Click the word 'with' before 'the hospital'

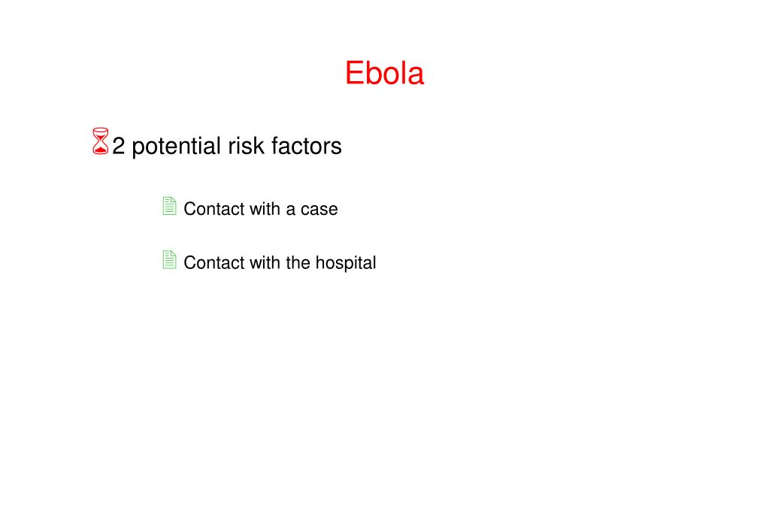[265, 263]
